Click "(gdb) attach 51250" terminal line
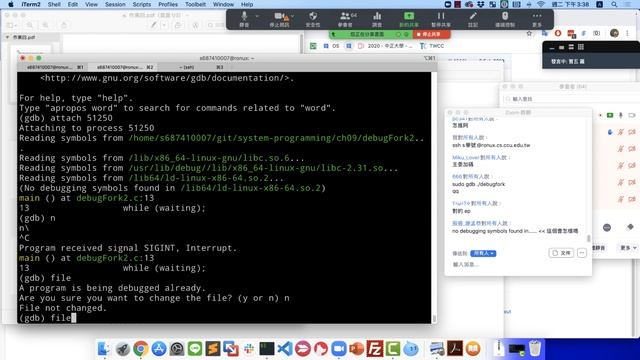The image size is (640, 360). click(66, 118)
